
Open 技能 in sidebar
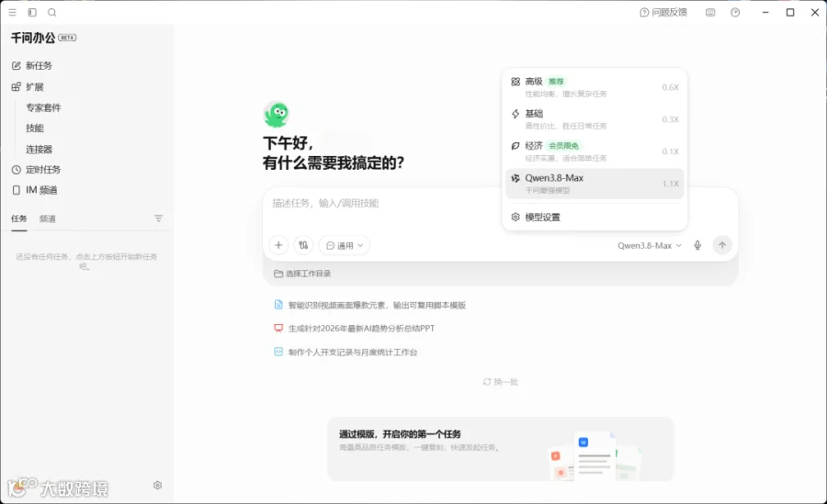click(35, 129)
